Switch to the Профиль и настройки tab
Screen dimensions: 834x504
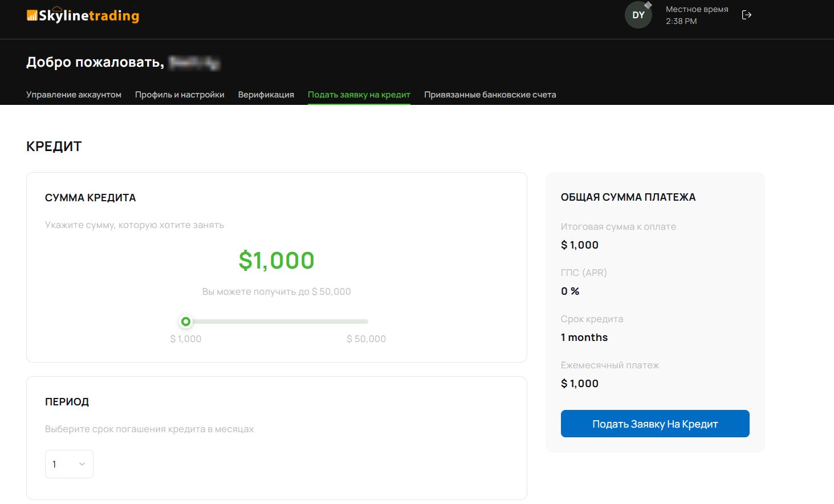[x=180, y=95]
